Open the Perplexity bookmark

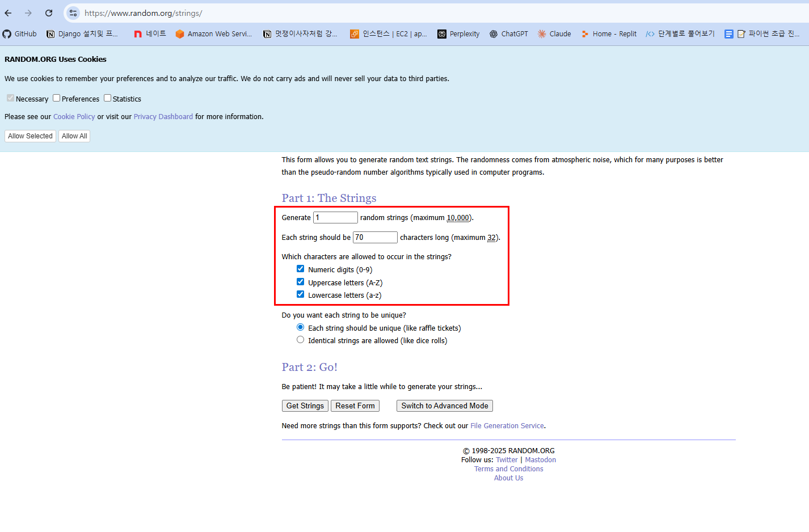[458, 34]
